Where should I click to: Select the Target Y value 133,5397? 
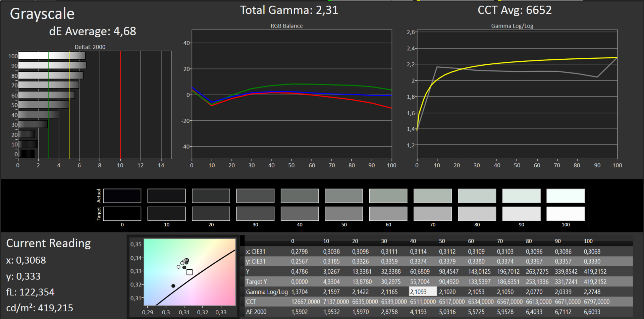[479, 282]
